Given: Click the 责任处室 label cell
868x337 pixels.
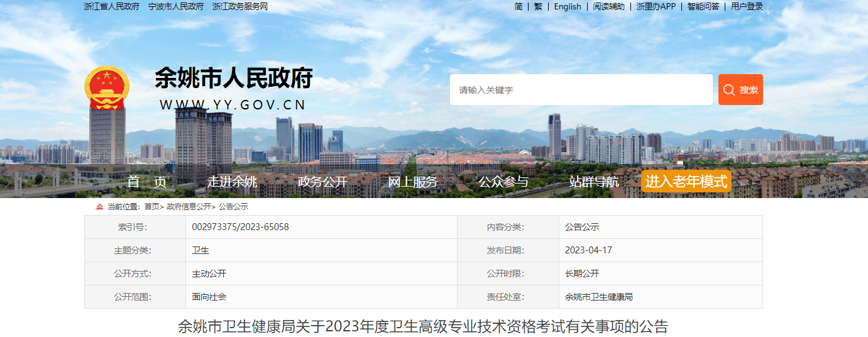Looking at the screenshot, I should pyautogui.click(x=508, y=297).
